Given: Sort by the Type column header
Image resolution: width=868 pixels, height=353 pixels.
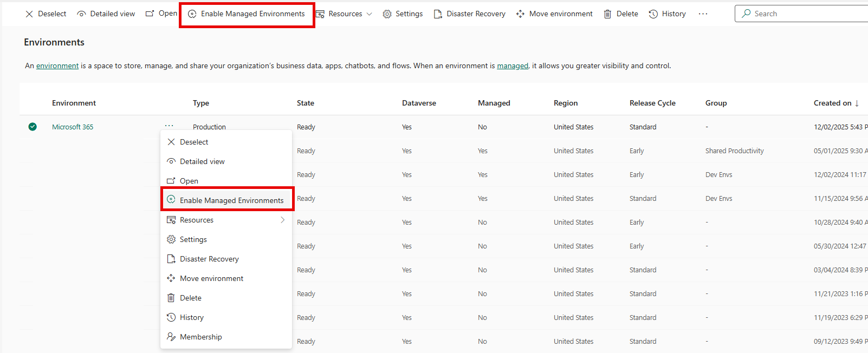Looking at the screenshot, I should click(x=201, y=103).
